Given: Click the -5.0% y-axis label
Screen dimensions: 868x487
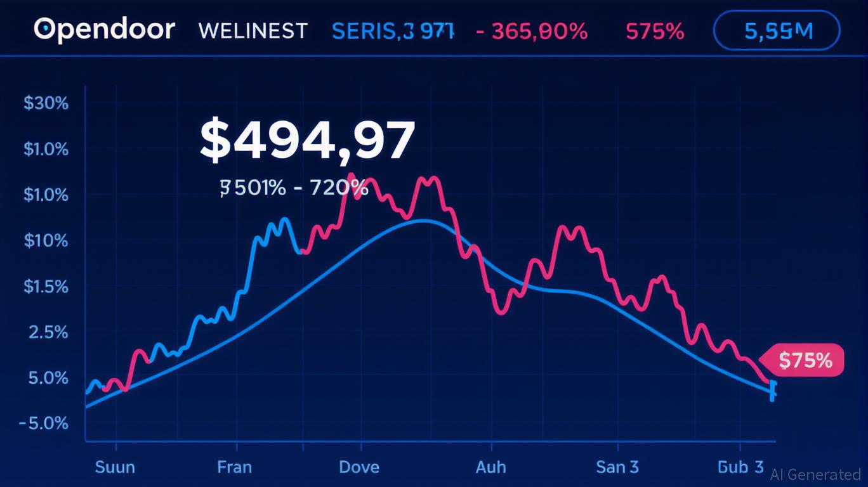Looking at the screenshot, I should (43, 423).
